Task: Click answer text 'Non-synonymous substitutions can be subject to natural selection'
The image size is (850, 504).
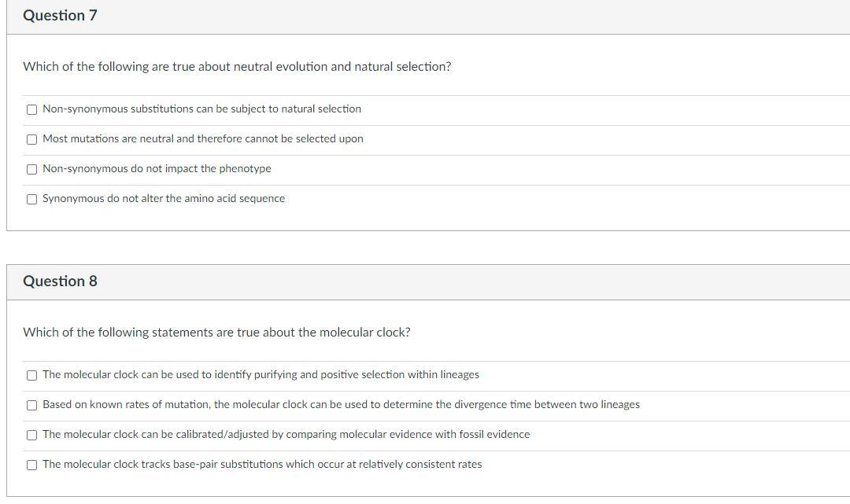Action: [x=201, y=109]
